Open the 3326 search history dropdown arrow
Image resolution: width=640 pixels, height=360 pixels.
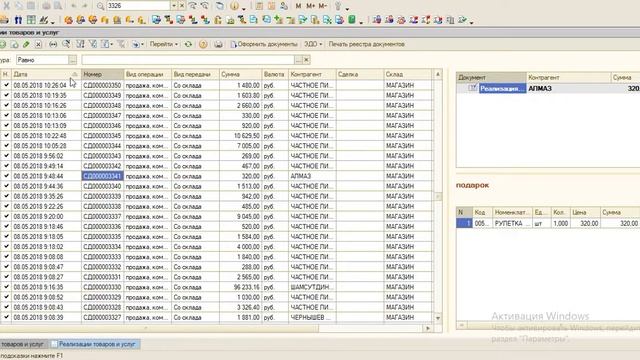coord(174,6)
